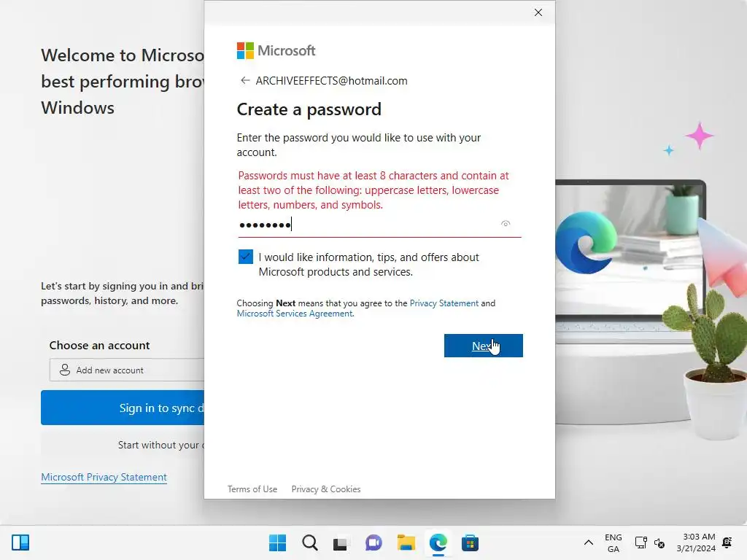Click the ENG GA language indicator
Image resolution: width=747 pixels, height=560 pixels.
click(x=613, y=542)
